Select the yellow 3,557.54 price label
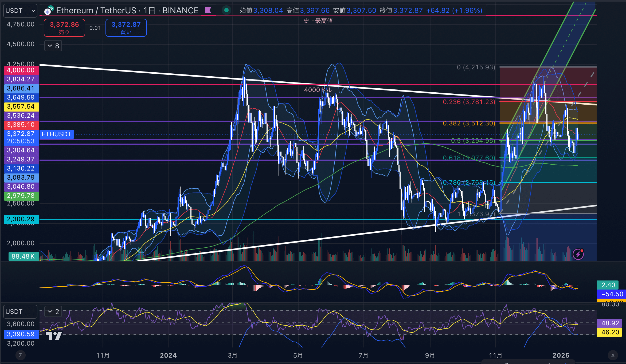This screenshot has height=364, width=626. tap(21, 107)
